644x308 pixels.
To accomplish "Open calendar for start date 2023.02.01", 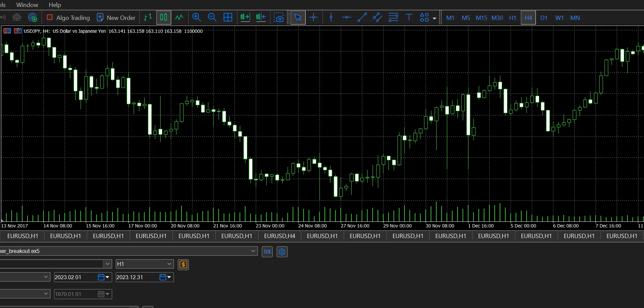I will tap(101, 277).
